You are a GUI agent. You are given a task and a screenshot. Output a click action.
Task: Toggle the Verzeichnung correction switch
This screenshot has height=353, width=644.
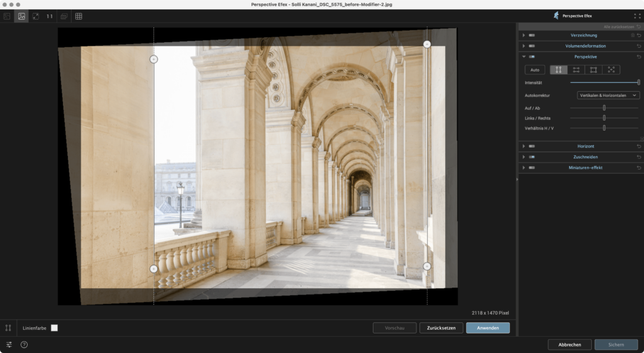[x=532, y=35]
